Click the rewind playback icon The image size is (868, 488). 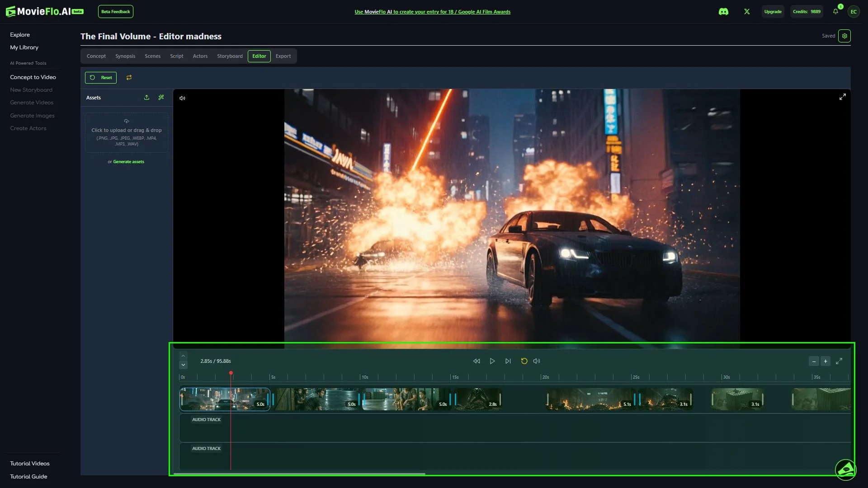pyautogui.click(x=476, y=361)
